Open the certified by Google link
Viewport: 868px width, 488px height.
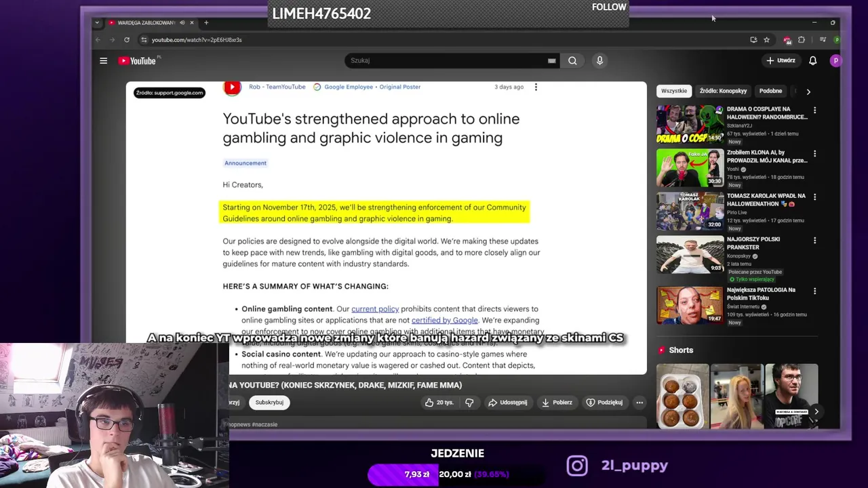point(445,321)
